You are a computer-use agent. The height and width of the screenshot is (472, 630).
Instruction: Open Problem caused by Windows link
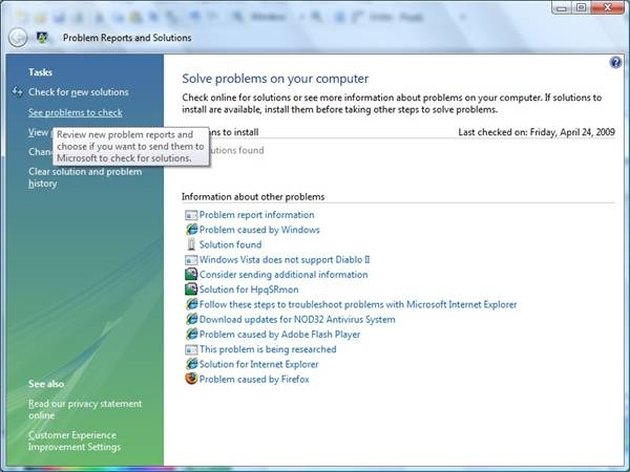point(260,230)
